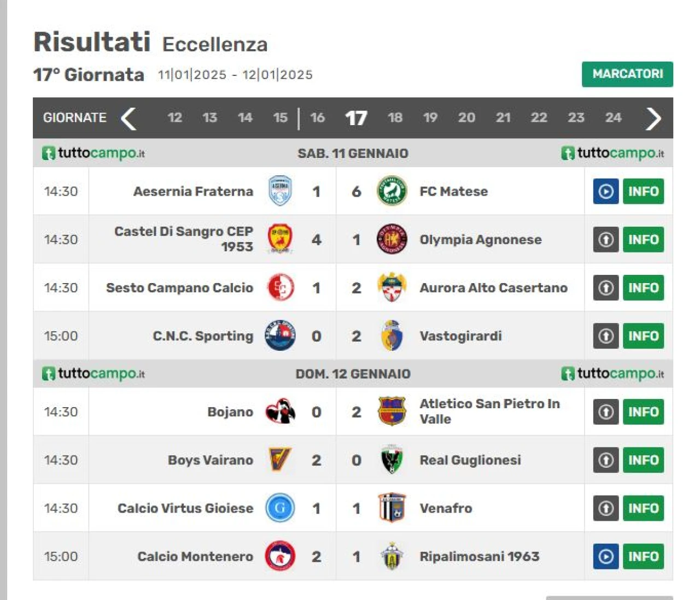The height and width of the screenshot is (600, 700).
Task: Jump to giornata 24
Action: pyautogui.click(x=613, y=117)
